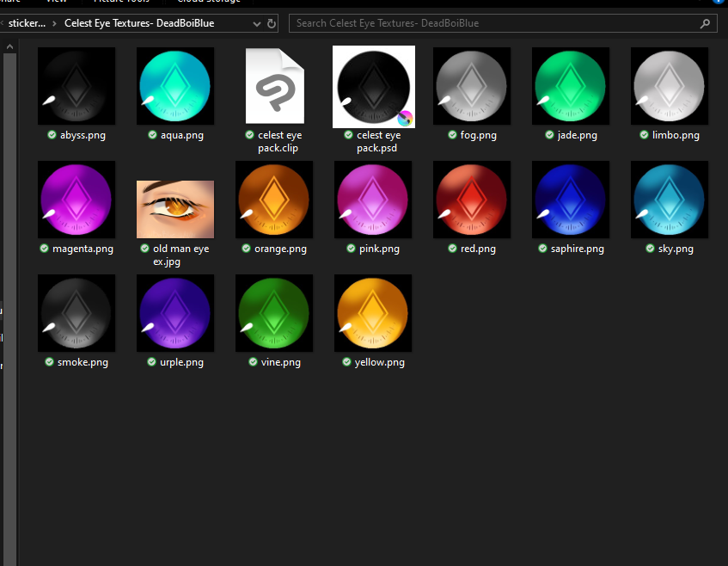Click the sync checkmark beside red.png
The image size is (728, 566).
(452, 248)
